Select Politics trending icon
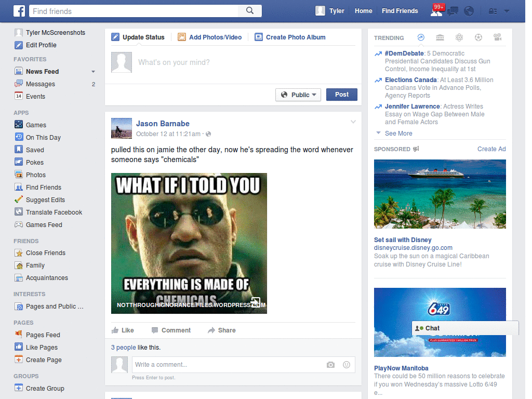 point(440,37)
